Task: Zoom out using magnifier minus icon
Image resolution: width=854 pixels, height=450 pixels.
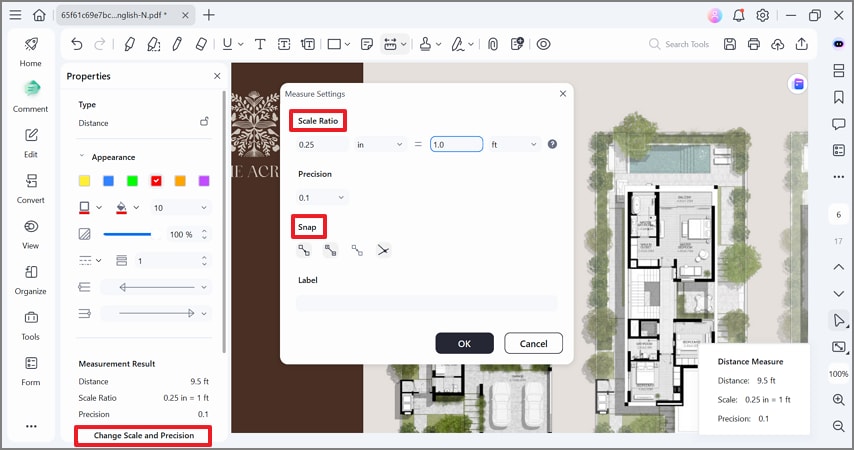Action: [x=839, y=425]
